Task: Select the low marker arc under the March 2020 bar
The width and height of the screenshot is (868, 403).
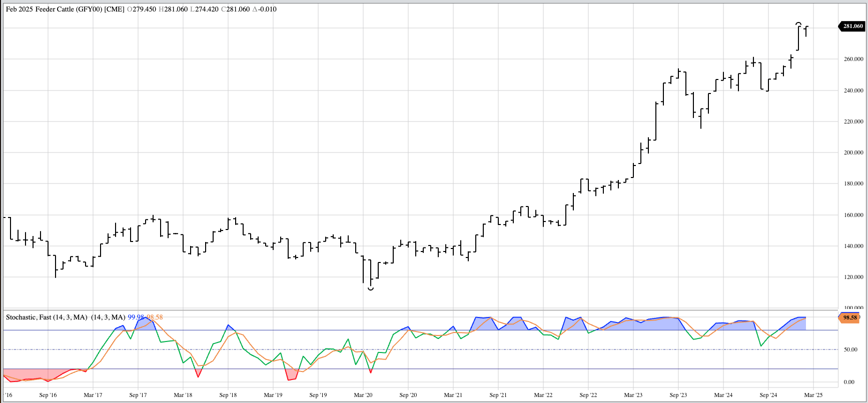Action: (x=371, y=289)
